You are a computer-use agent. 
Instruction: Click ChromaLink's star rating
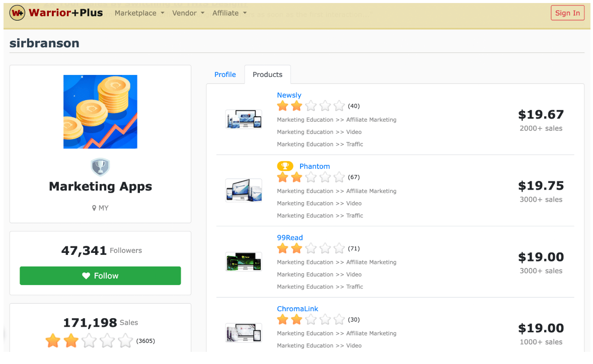[x=311, y=320]
